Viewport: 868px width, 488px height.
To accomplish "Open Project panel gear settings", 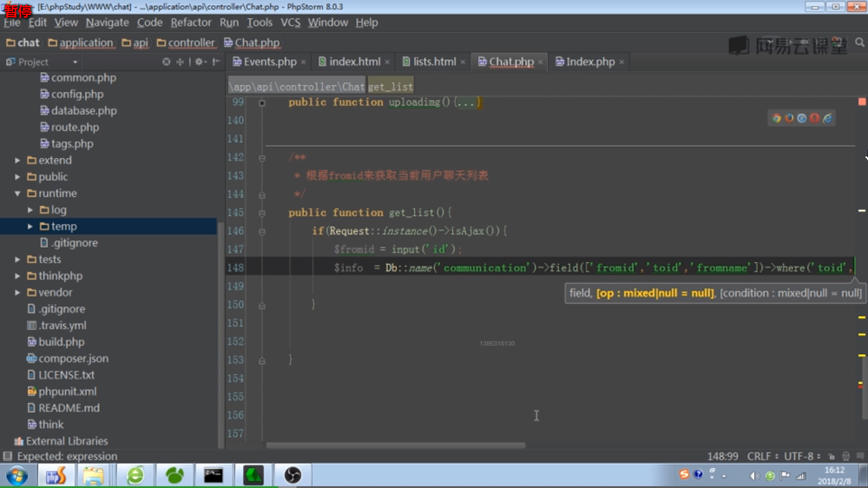I will point(199,62).
